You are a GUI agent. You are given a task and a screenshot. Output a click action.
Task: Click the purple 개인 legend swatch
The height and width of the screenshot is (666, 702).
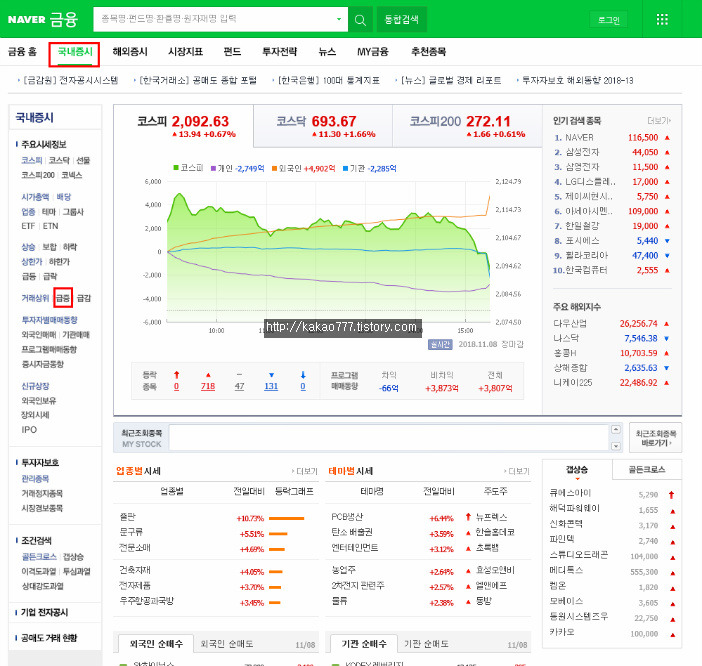214,168
